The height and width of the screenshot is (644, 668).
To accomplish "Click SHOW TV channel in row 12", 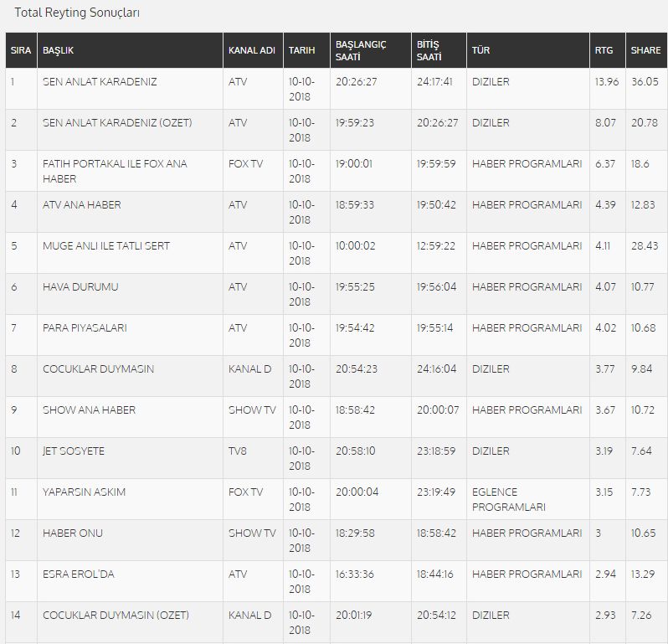I will [x=252, y=533].
